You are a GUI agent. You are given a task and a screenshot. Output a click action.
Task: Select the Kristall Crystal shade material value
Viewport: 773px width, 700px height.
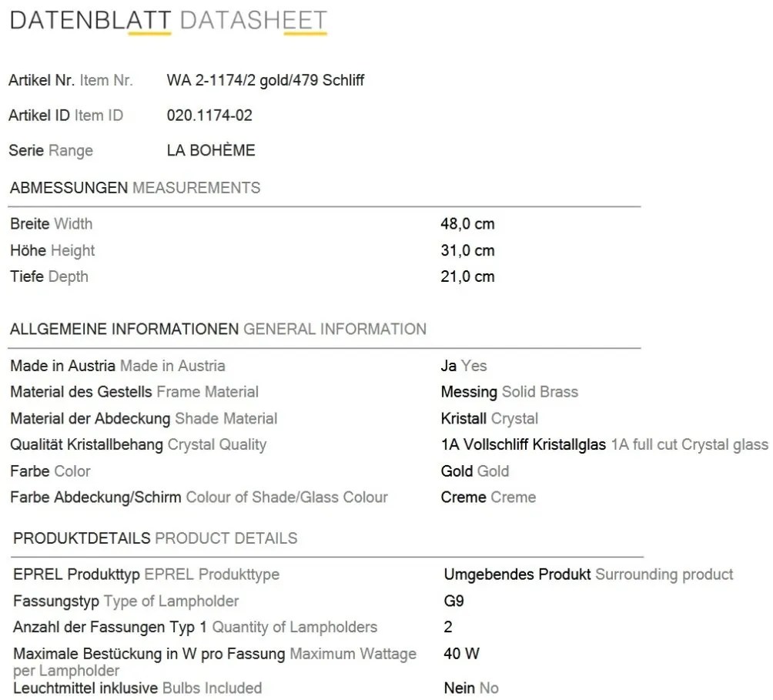click(x=489, y=418)
